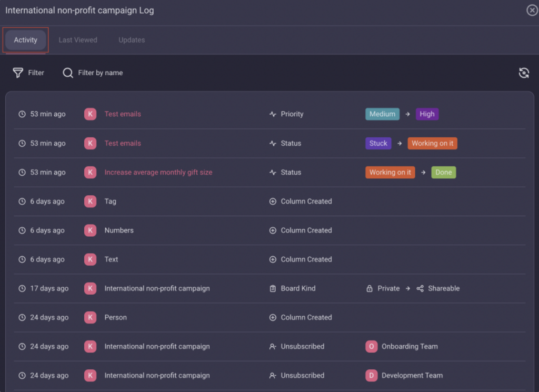Click the refresh log icon
The width and height of the screenshot is (539, 392).
pyautogui.click(x=523, y=73)
